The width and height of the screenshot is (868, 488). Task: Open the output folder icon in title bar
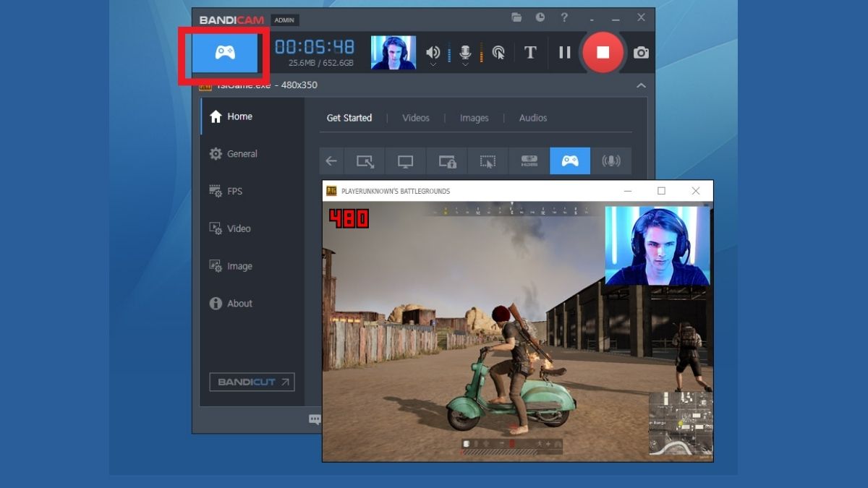click(516, 17)
